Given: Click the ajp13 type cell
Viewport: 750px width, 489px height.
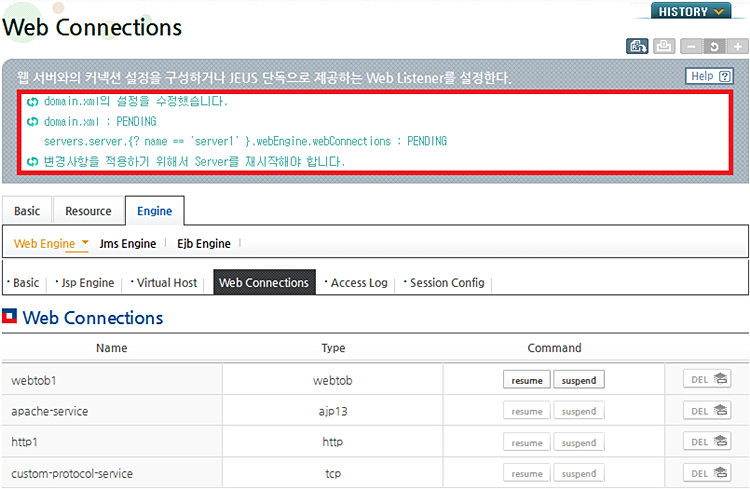Looking at the screenshot, I should pyautogui.click(x=333, y=411).
